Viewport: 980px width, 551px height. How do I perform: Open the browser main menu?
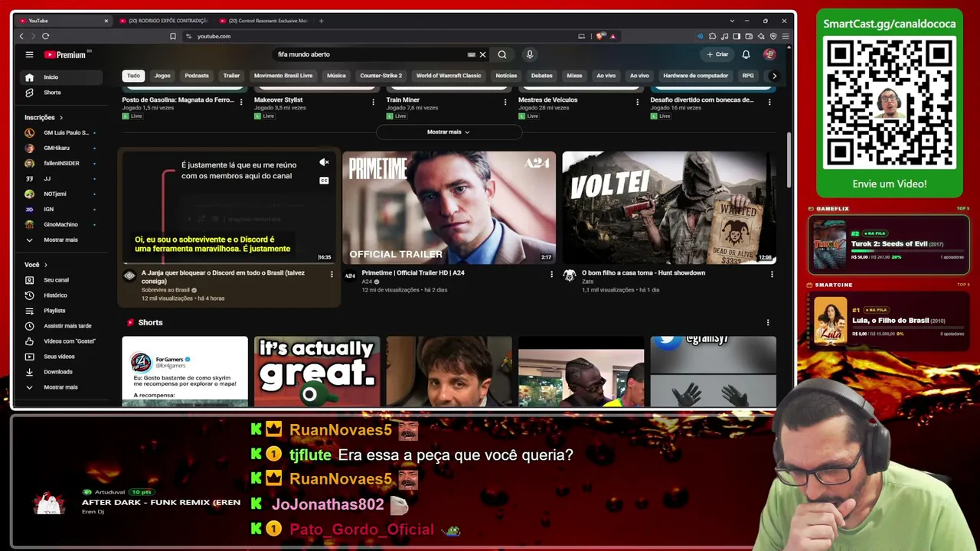(x=786, y=36)
